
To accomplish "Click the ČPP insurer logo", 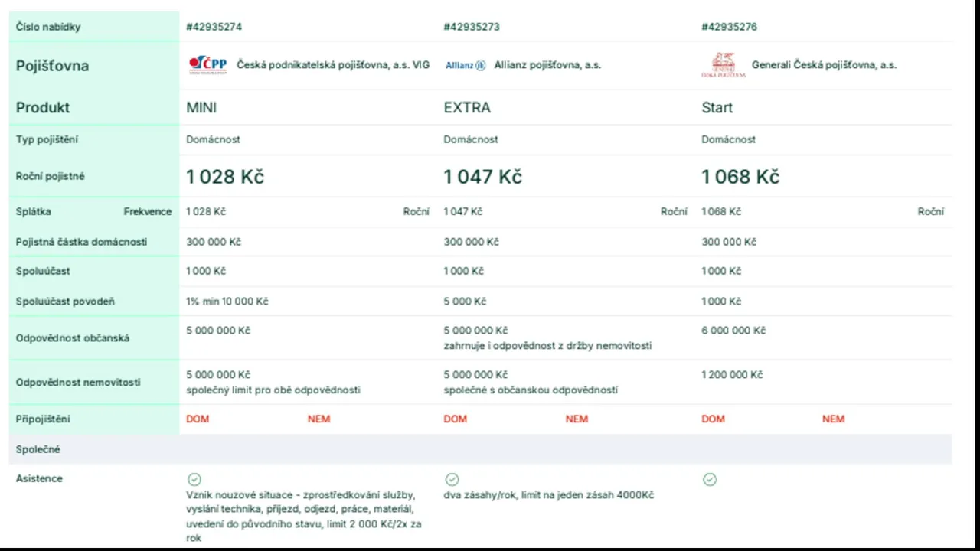I will tap(208, 65).
